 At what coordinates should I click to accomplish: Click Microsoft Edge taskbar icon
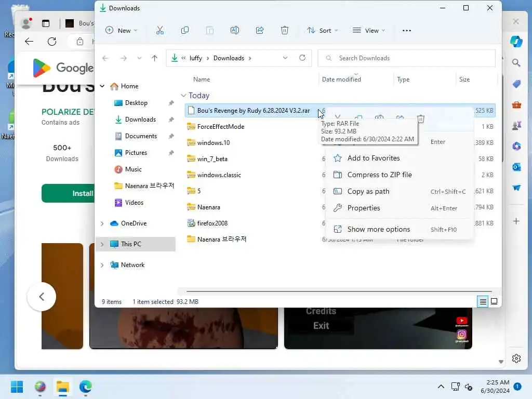tap(86, 387)
